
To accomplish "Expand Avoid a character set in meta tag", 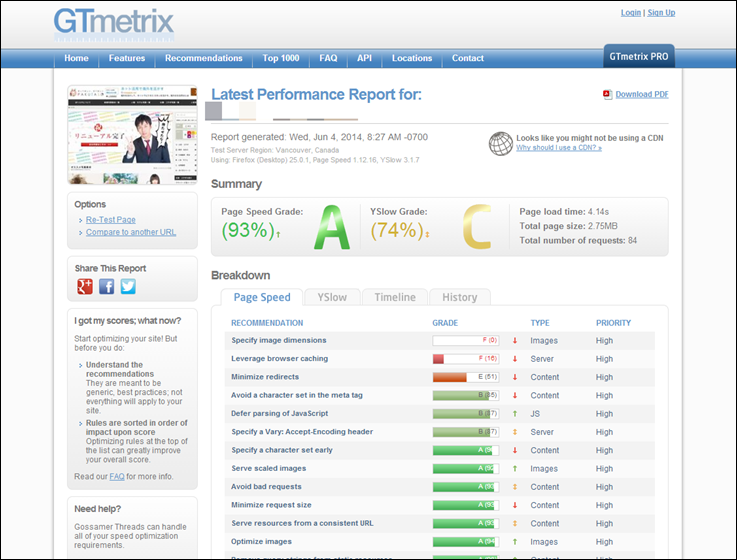I will tap(297, 395).
